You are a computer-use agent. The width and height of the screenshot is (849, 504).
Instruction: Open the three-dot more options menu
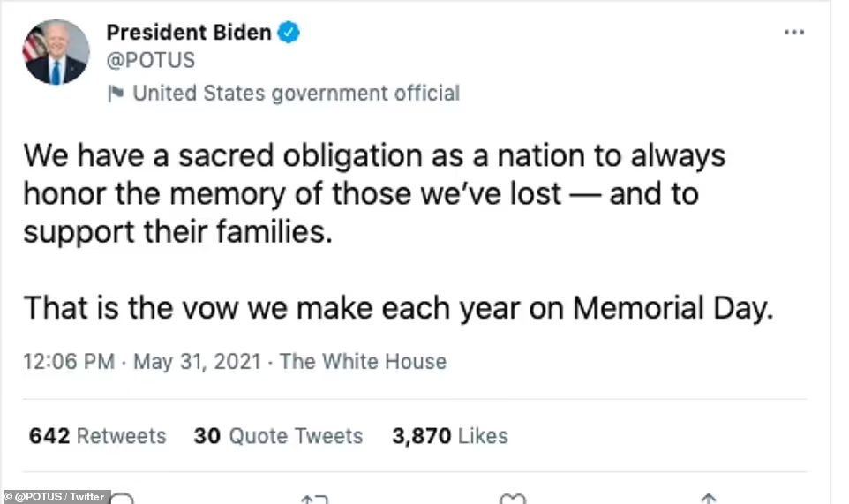794,32
